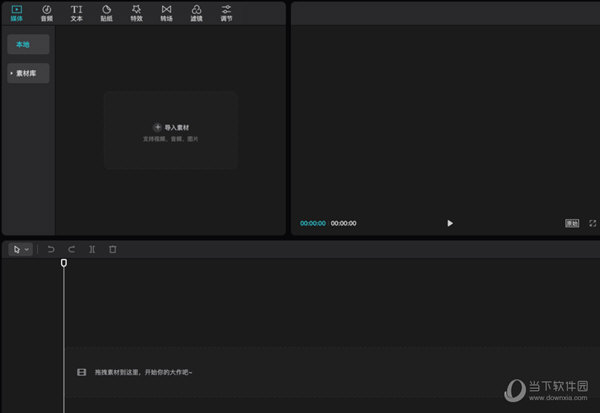Click 导入素材 to import media

coord(171,128)
